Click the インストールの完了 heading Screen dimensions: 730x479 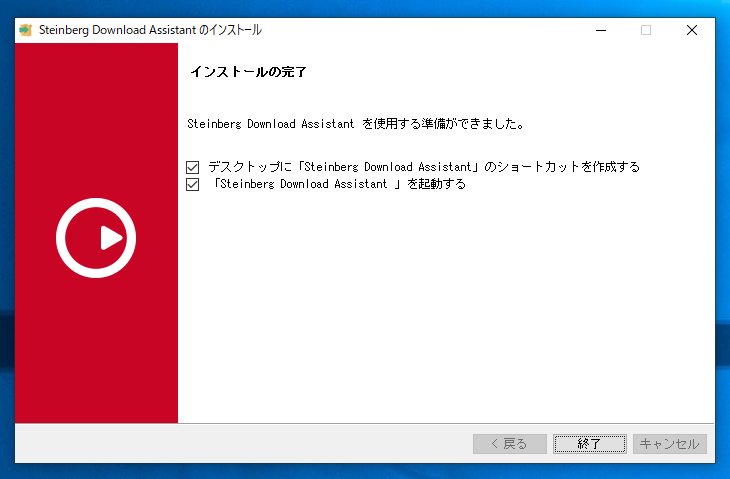(x=248, y=72)
